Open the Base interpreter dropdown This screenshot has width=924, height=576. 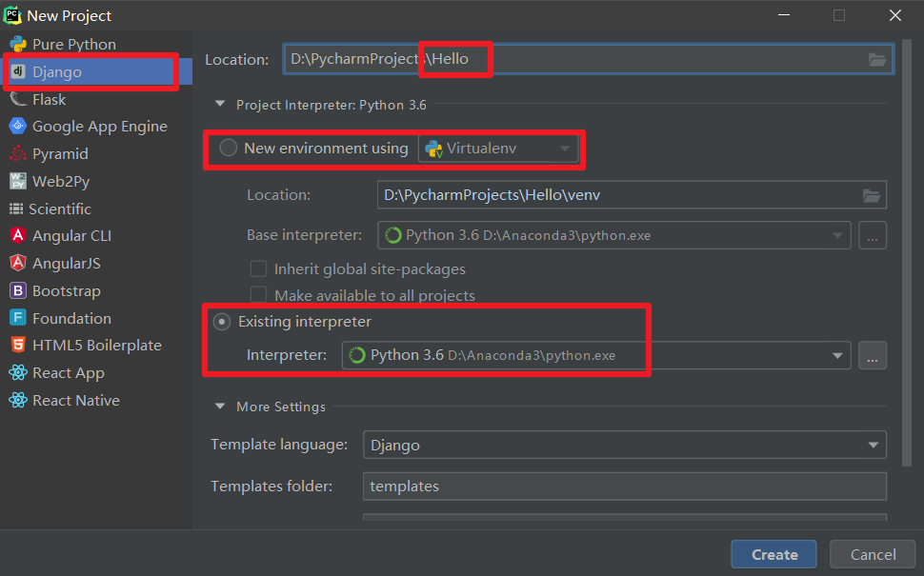point(614,235)
